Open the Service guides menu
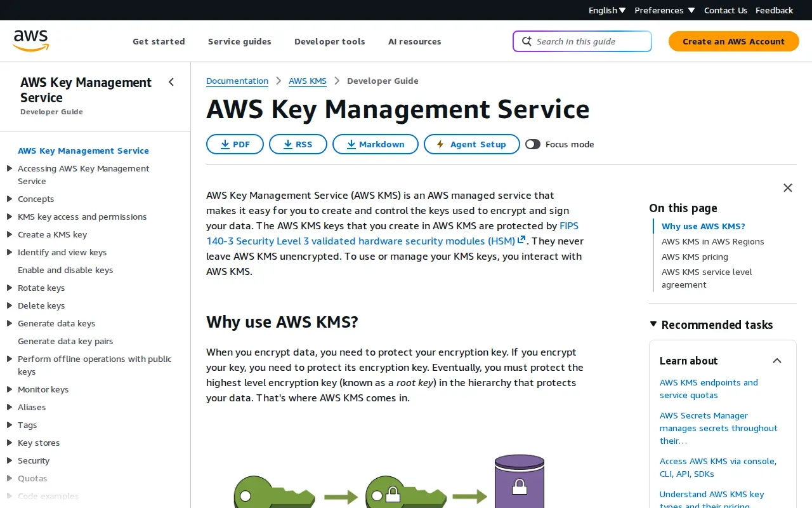The height and width of the screenshot is (508, 812). coord(240,41)
